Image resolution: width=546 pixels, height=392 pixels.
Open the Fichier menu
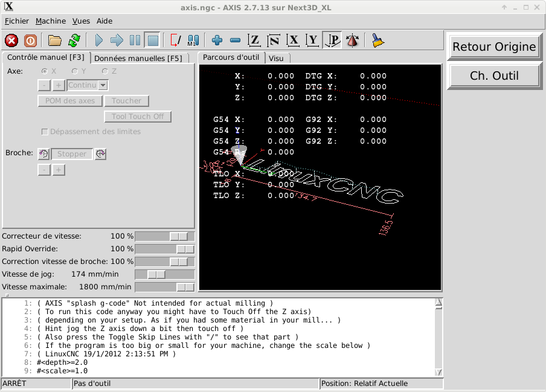[x=17, y=21]
